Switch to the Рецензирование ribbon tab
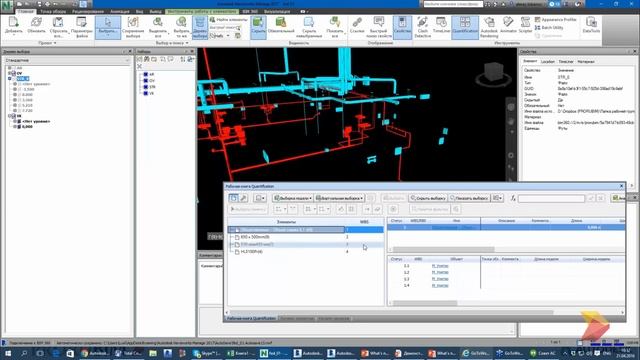 click(x=88, y=11)
